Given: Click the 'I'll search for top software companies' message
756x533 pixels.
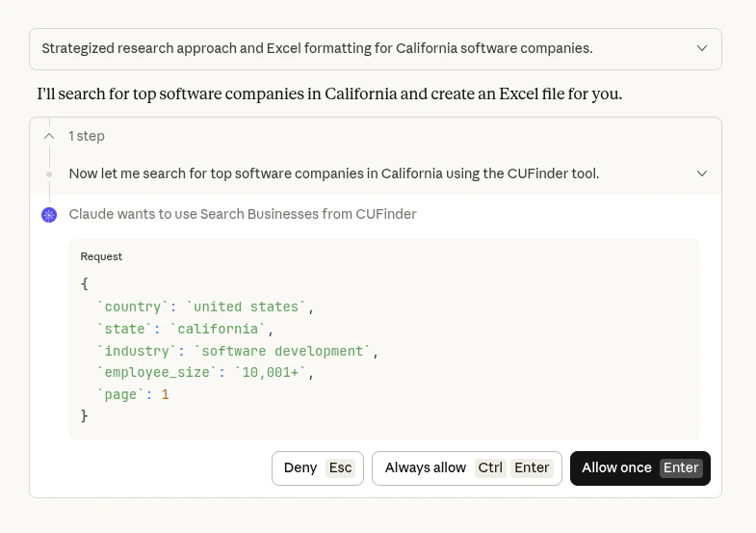Looking at the screenshot, I should pos(329,93).
